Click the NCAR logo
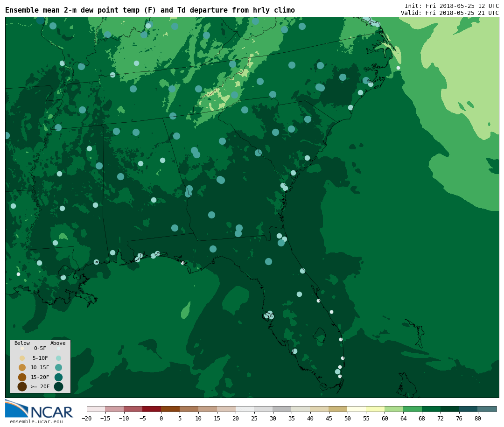Image resolution: width=504 pixels, height=427 pixels. point(39,409)
